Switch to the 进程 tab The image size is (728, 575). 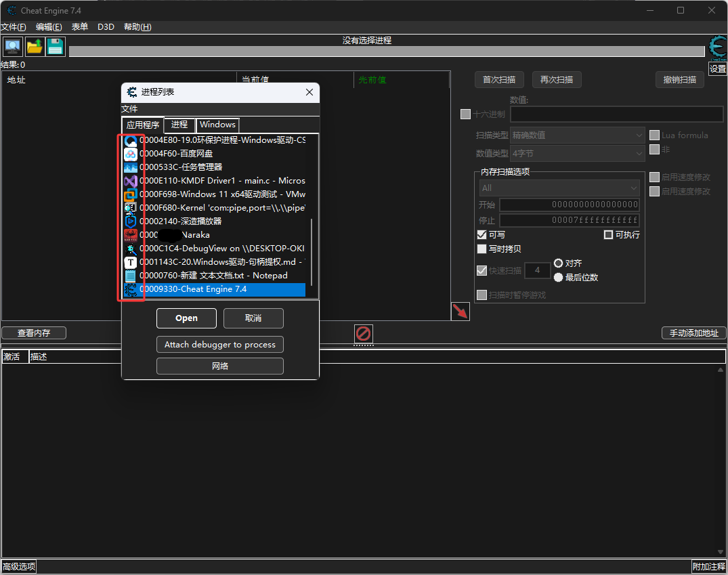point(179,125)
